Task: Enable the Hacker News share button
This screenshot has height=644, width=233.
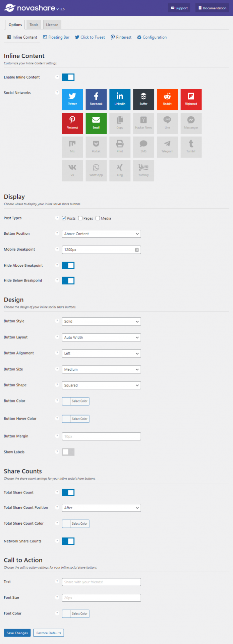Action: pyautogui.click(x=143, y=123)
